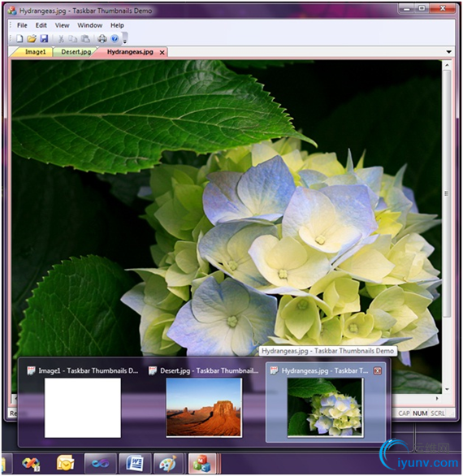Click the Open folder toolbar icon
This screenshot has height=476, width=463.
tap(32, 38)
